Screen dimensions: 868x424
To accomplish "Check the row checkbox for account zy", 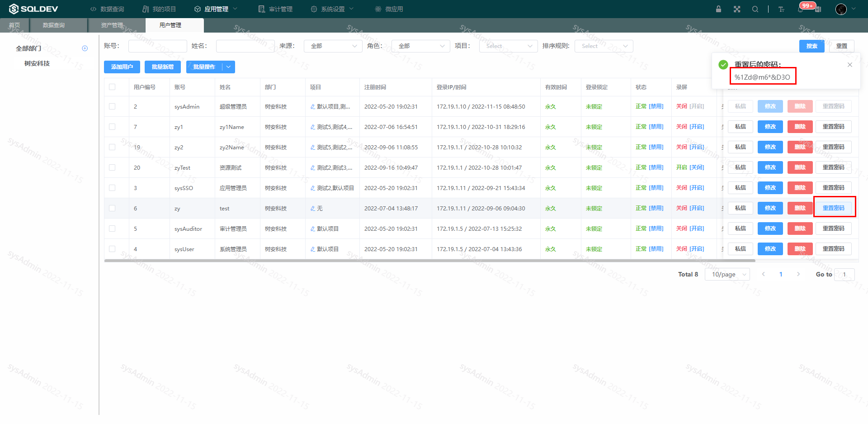I will pyautogui.click(x=112, y=208).
